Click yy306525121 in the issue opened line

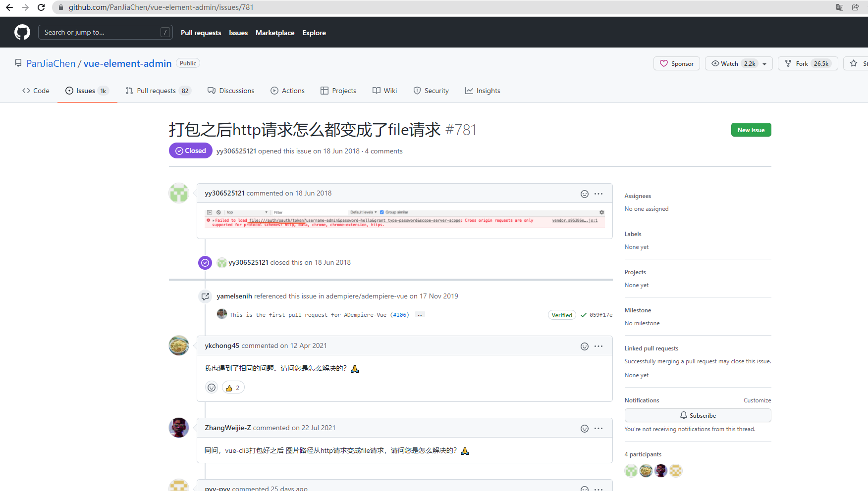tap(236, 151)
